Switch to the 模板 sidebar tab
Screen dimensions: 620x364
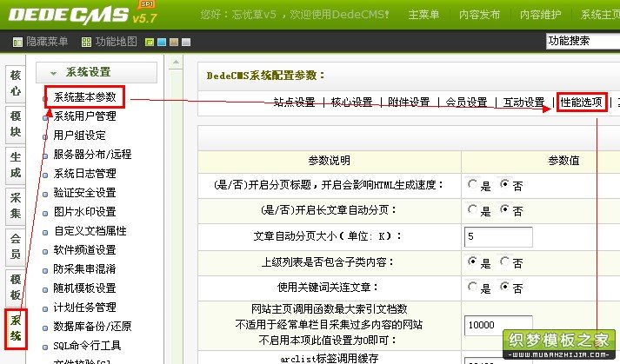(16, 288)
